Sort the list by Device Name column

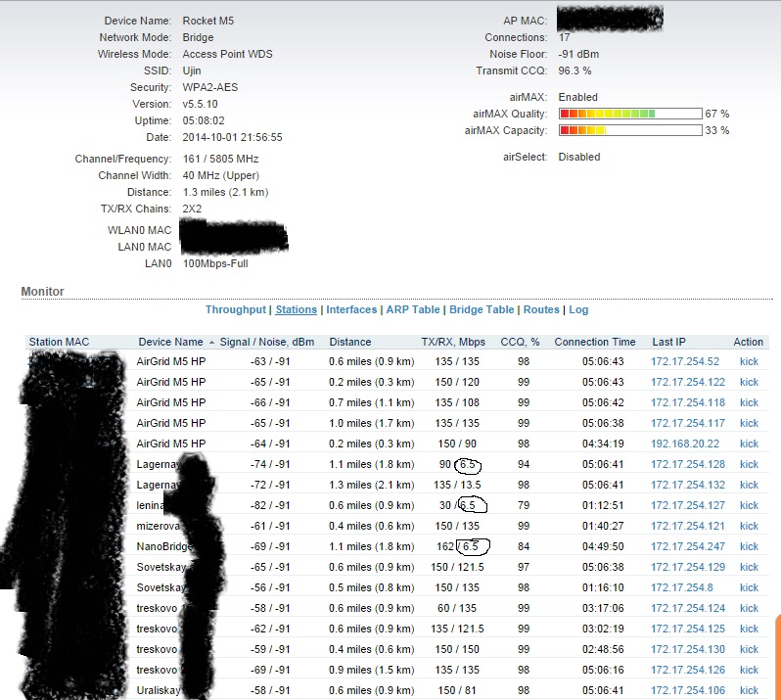171,342
